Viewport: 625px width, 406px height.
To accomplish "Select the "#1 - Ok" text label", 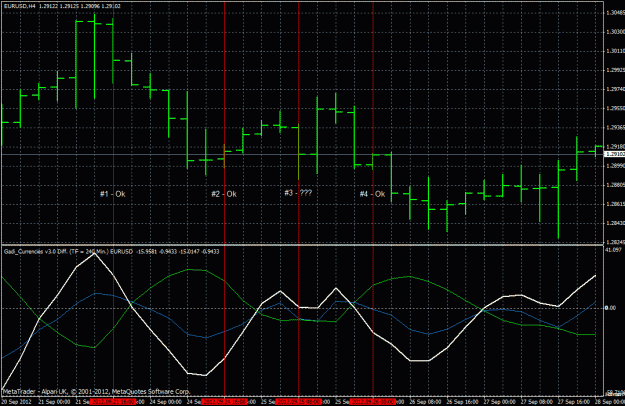I will click(x=113, y=194).
